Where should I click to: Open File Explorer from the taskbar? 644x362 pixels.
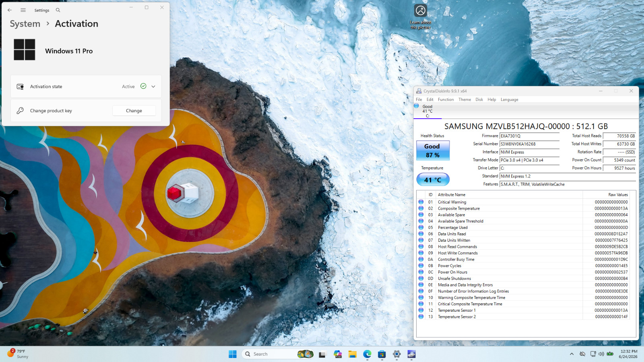tap(353, 354)
